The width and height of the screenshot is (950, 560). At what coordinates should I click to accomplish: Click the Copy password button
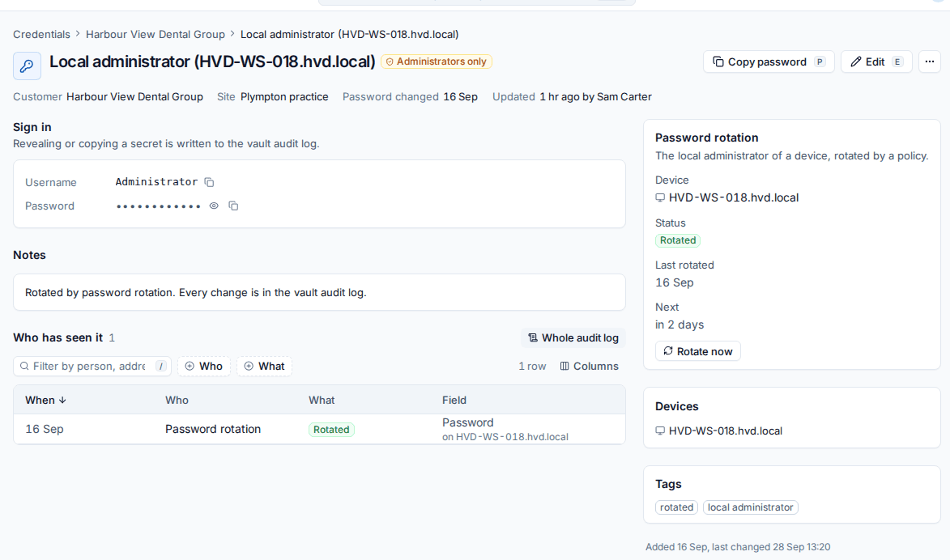tap(769, 62)
